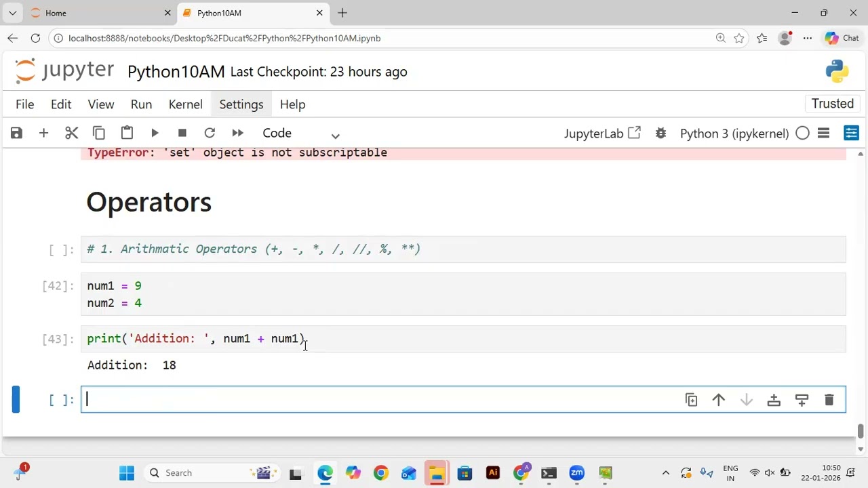Click the Last Checkpoint text
The width and height of the screenshot is (868, 488).
coord(319,72)
